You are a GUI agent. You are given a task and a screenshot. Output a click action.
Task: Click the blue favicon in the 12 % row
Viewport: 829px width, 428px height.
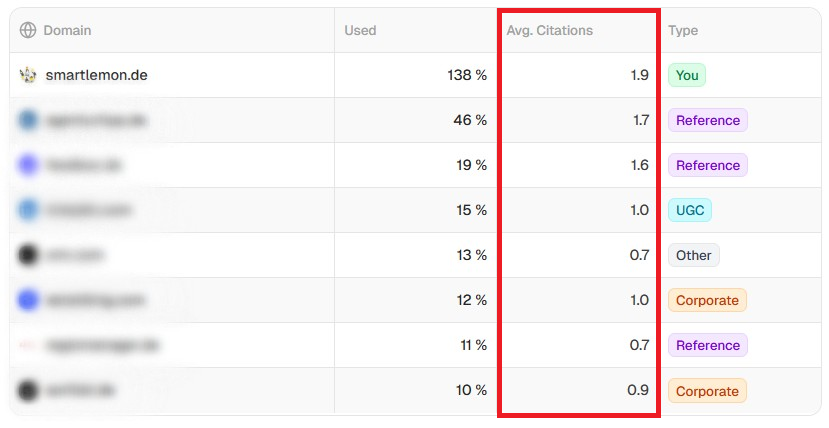28,300
